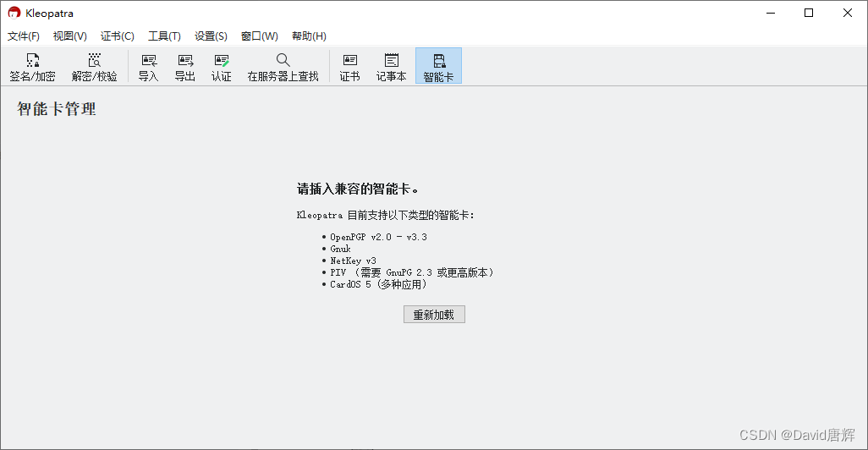
Task: Open the 设置(S) menu
Action: tap(211, 36)
